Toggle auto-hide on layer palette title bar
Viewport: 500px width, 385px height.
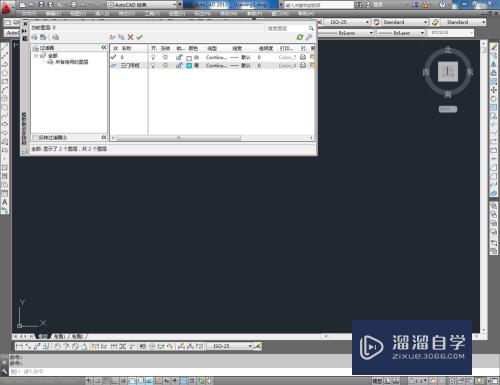(25, 31)
